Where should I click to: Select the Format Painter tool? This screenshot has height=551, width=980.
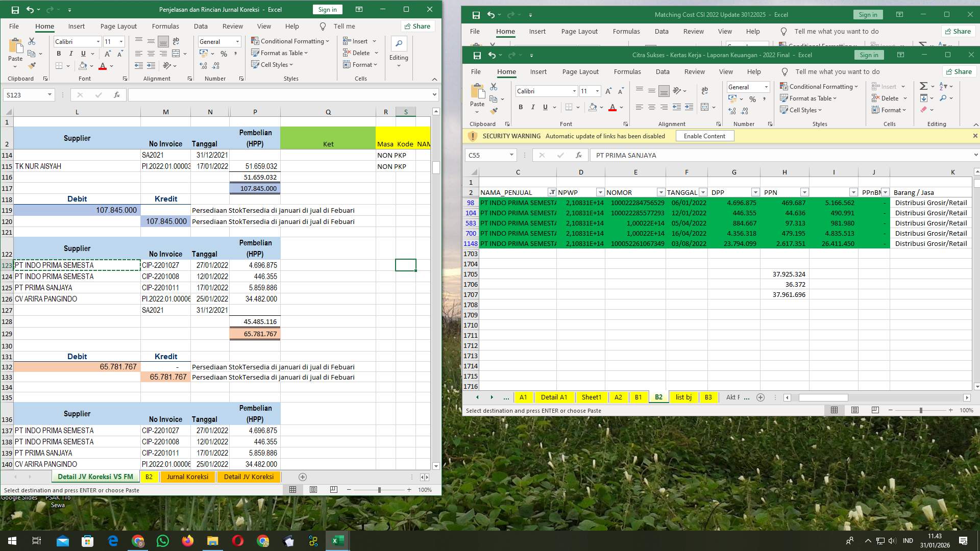click(x=493, y=112)
